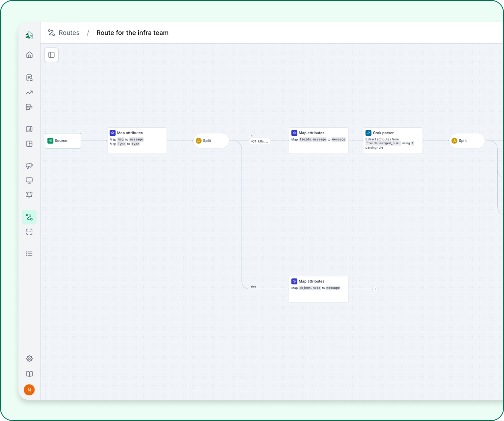Open log search icon in sidebar
Screen dimensions: 504x421
click(29, 78)
